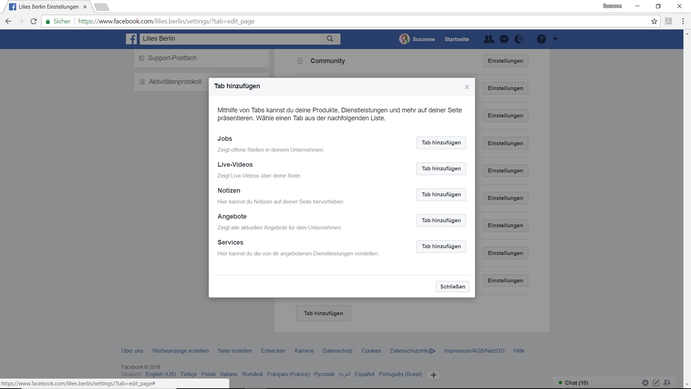The width and height of the screenshot is (691, 389).
Task: Click the plus button for more languages
Action: pos(434,375)
